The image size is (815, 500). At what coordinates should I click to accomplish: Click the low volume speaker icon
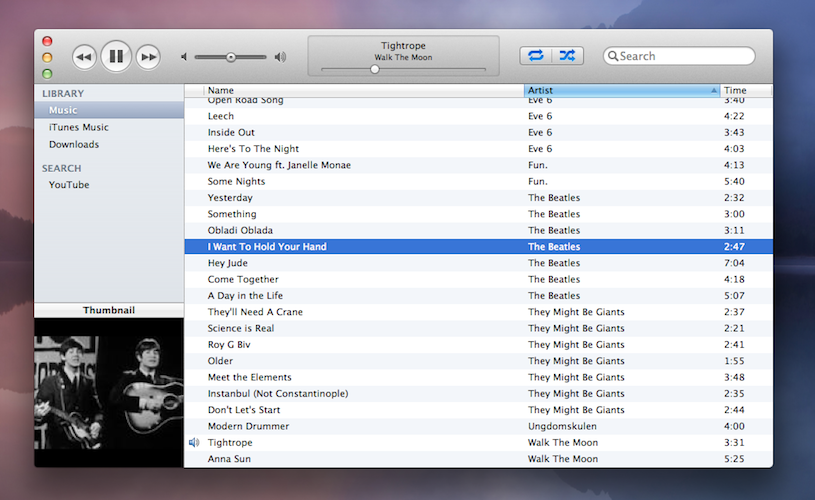coord(184,57)
